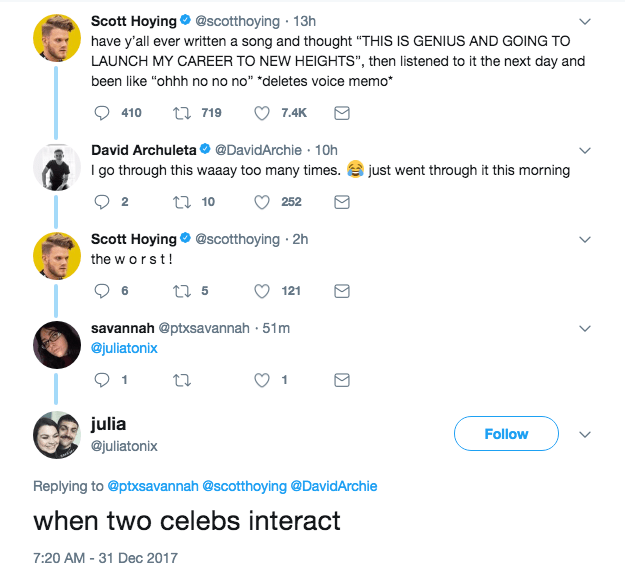This screenshot has height=577, width=625.
Task: Click julia's profile picture
Action: pyautogui.click(x=57, y=434)
